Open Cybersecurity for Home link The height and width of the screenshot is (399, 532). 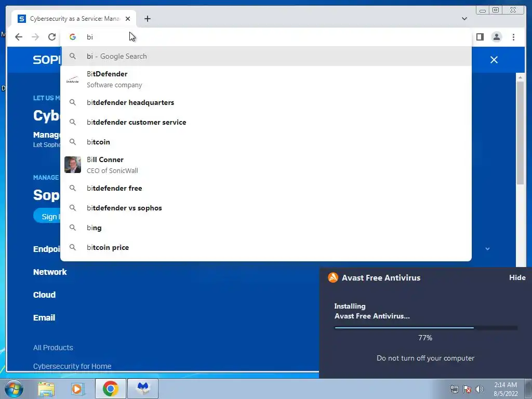(x=72, y=366)
